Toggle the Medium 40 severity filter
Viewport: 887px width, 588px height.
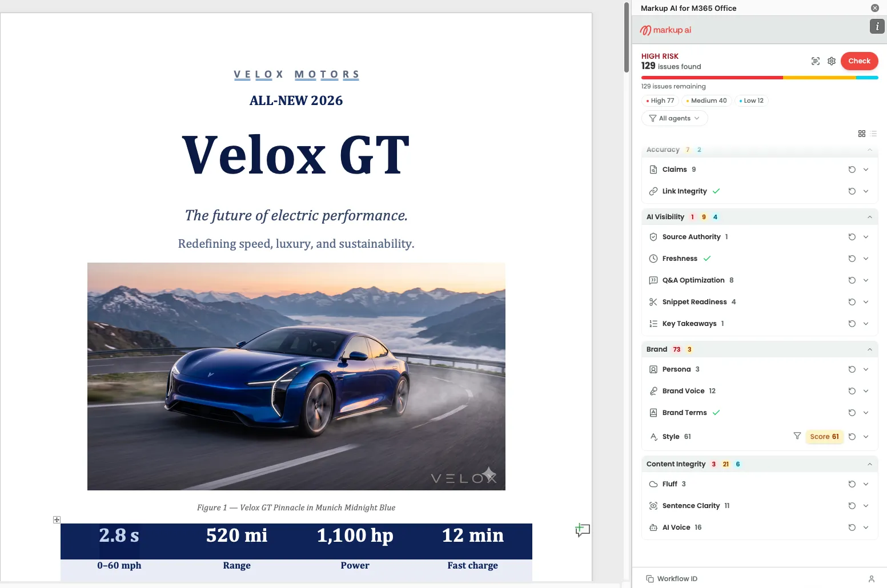click(x=707, y=100)
